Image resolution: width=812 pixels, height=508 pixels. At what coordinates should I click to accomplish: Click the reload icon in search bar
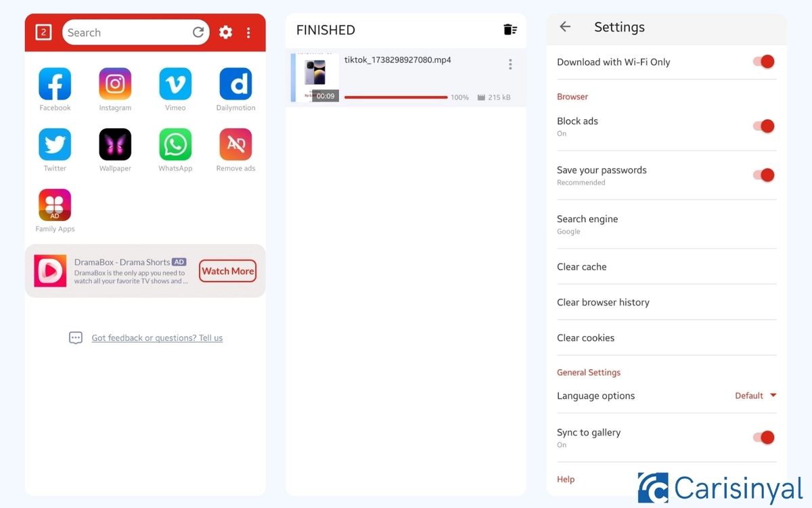[x=198, y=32]
